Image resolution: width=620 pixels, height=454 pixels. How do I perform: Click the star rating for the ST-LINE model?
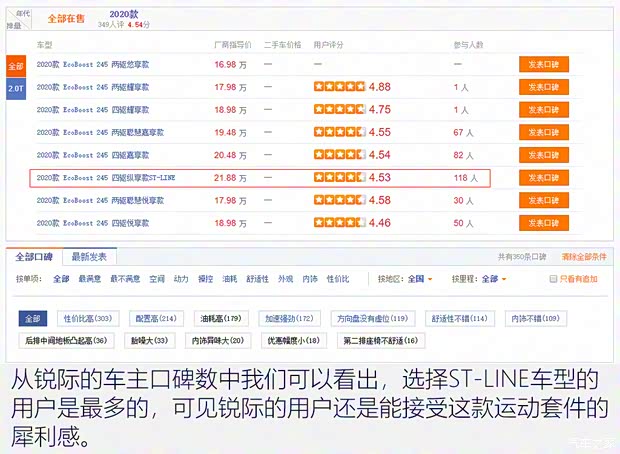tap(339, 177)
